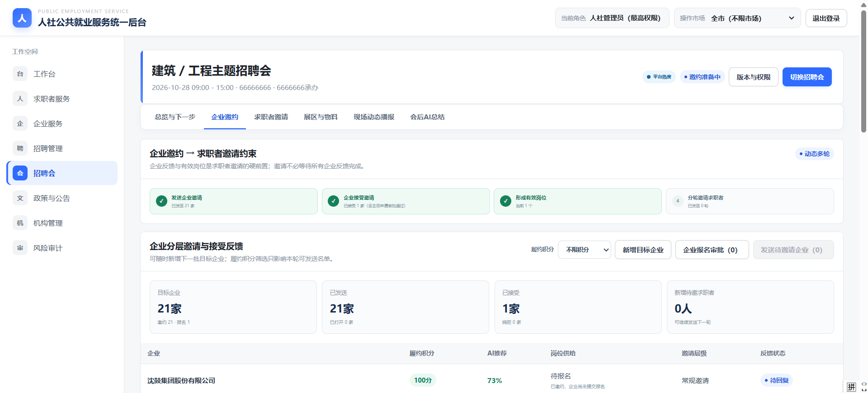Click the 切换招聘会 button
Screen dimensions: 868x393
807,77
